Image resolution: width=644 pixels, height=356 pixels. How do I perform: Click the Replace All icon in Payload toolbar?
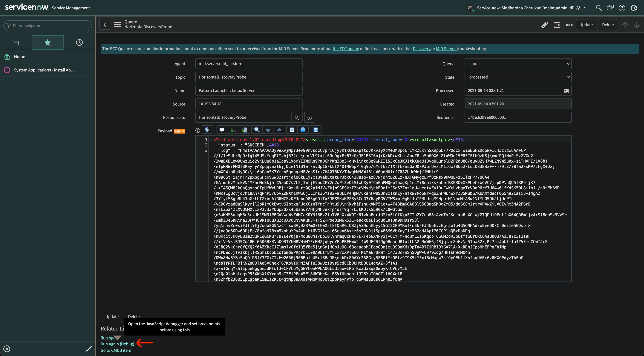point(244,130)
